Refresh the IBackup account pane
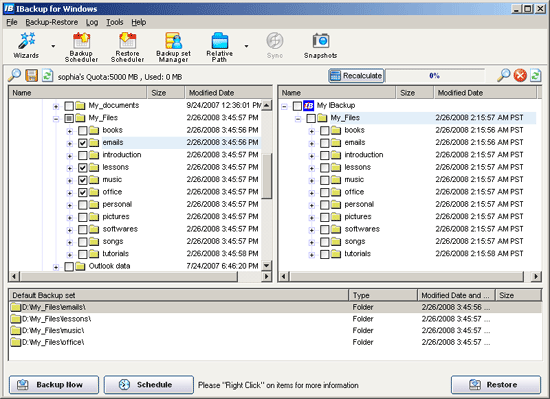 [x=536, y=75]
